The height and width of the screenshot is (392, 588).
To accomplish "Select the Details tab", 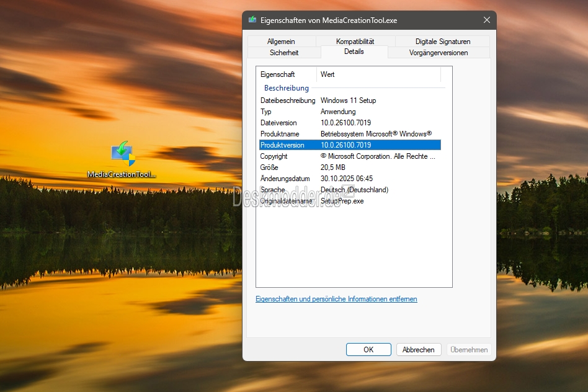I will pos(354,52).
